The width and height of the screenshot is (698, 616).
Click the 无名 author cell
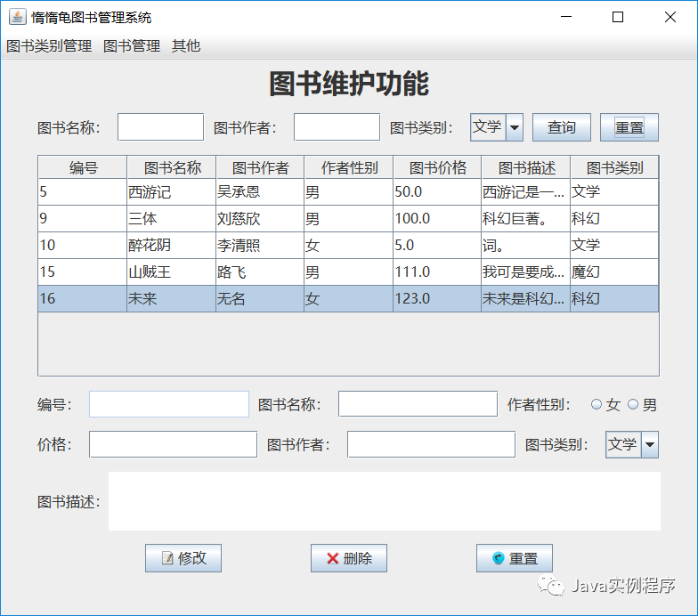coord(260,299)
